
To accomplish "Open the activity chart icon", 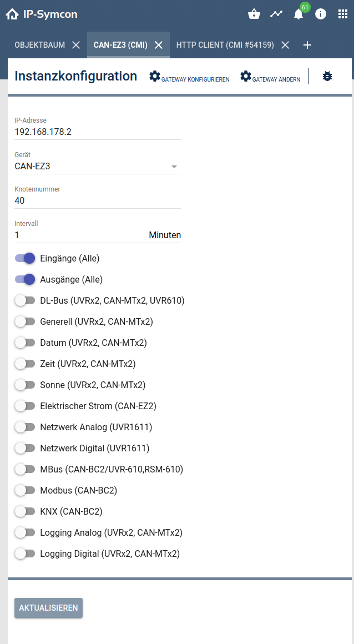I will [x=276, y=14].
